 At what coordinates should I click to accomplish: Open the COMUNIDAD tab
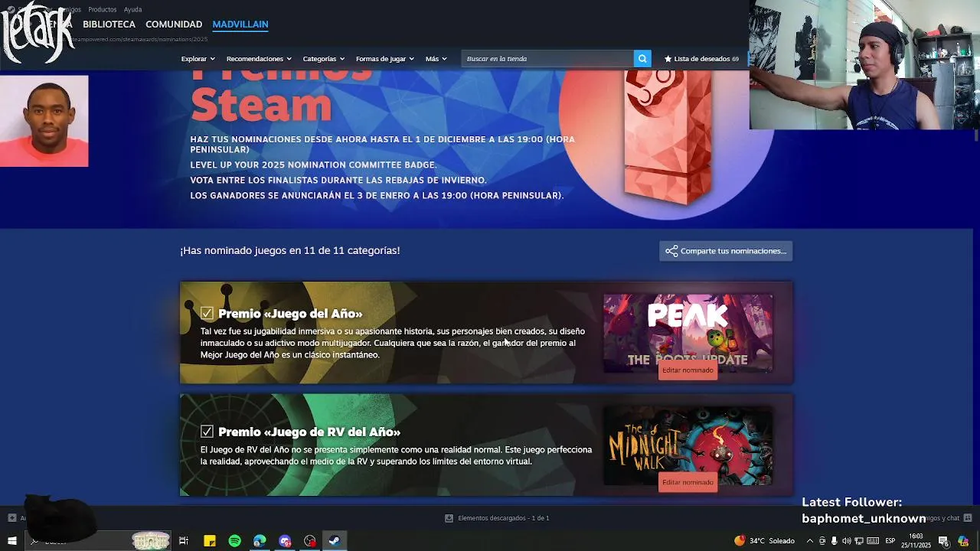174,24
